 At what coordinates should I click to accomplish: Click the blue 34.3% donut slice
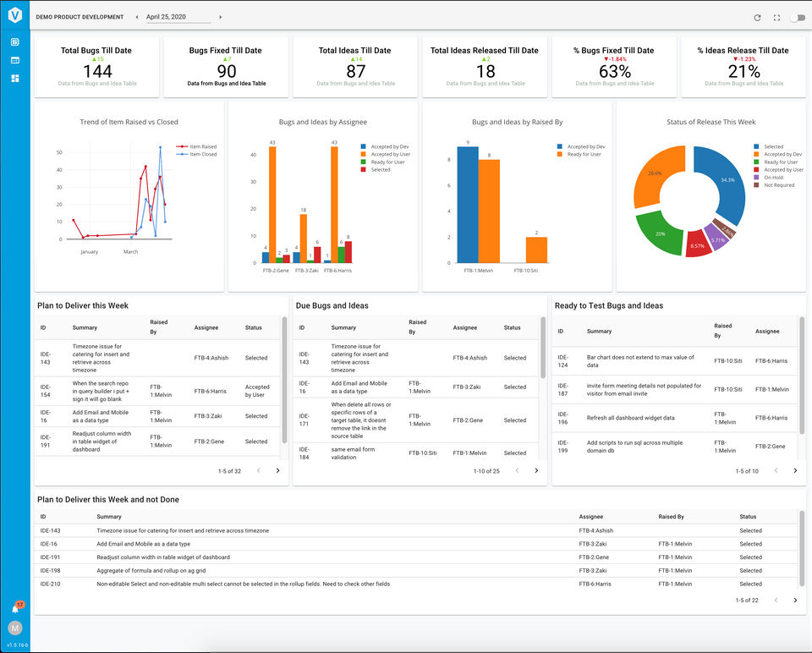729,178
